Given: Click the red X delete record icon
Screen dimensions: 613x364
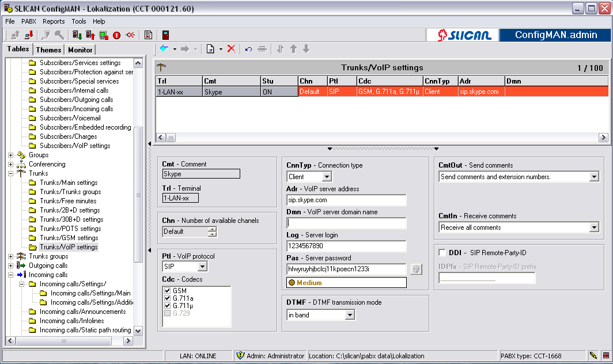Looking at the screenshot, I should [231, 49].
